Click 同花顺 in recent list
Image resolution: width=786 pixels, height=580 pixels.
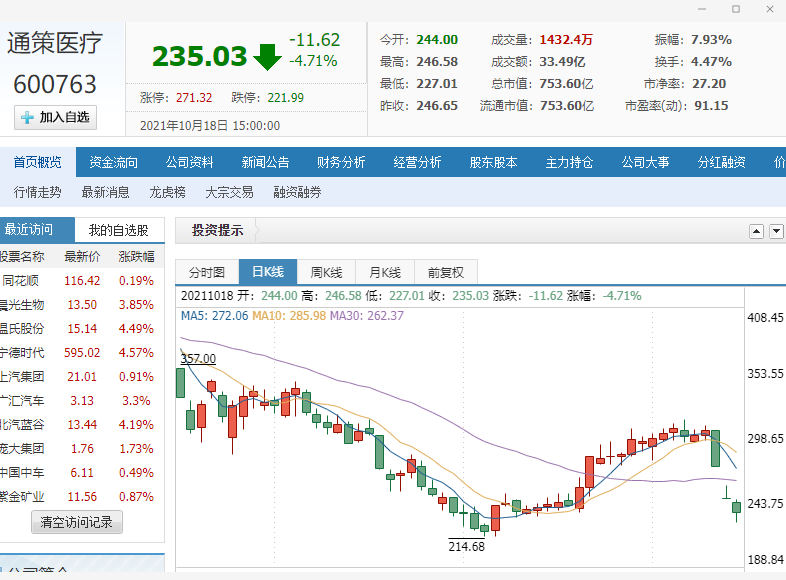click(20, 281)
